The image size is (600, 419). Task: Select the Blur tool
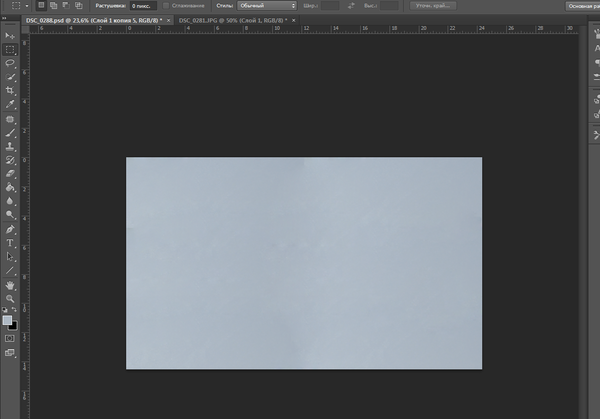click(10, 201)
